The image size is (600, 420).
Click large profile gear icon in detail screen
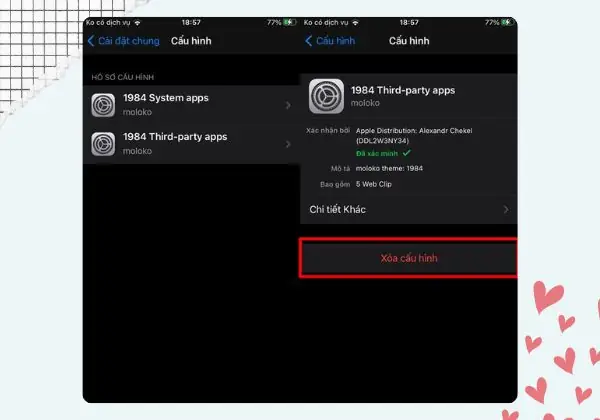click(x=326, y=96)
